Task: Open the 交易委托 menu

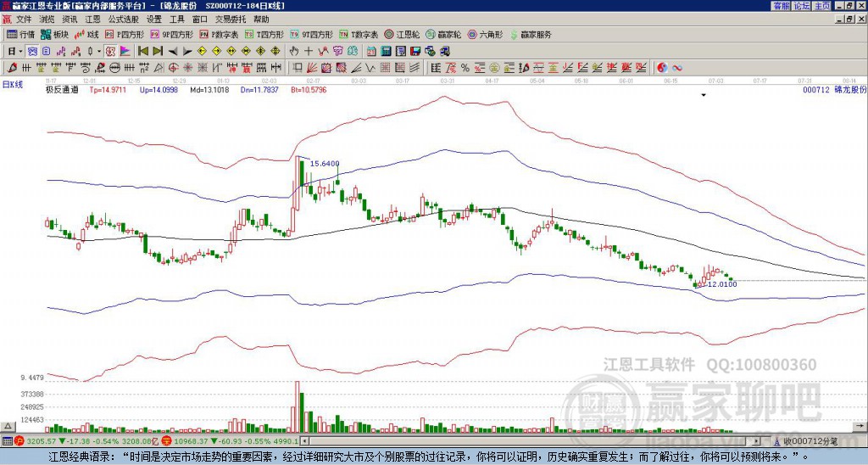Action: 231,20
